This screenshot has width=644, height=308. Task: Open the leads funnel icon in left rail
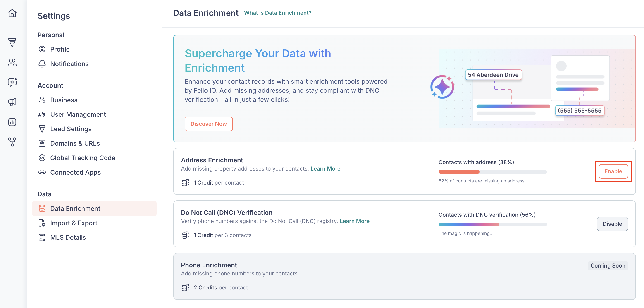click(12, 42)
